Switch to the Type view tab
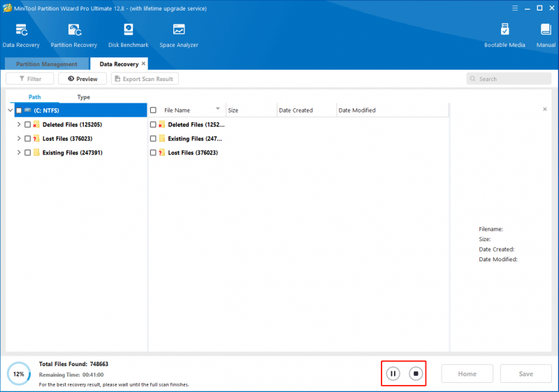Image resolution: width=559 pixels, height=392 pixels. (x=83, y=97)
